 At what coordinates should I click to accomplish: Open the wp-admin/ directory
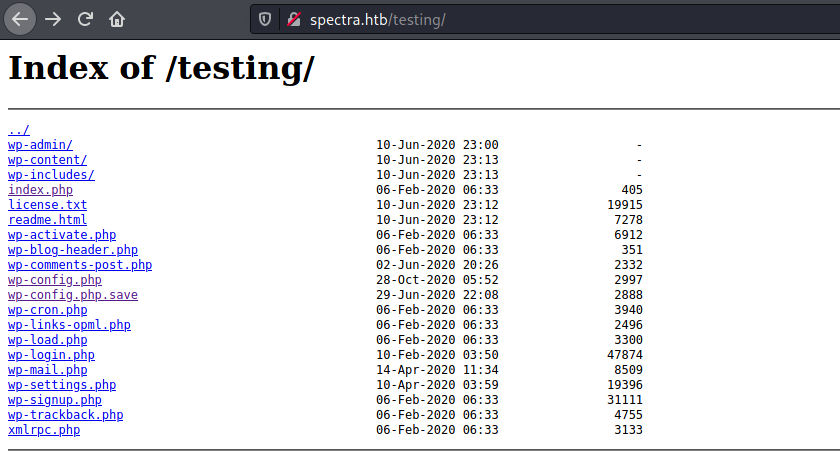40,145
